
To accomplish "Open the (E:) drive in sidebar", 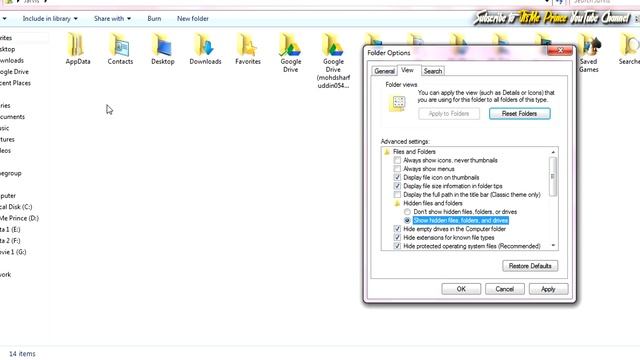I will point(10,229).
